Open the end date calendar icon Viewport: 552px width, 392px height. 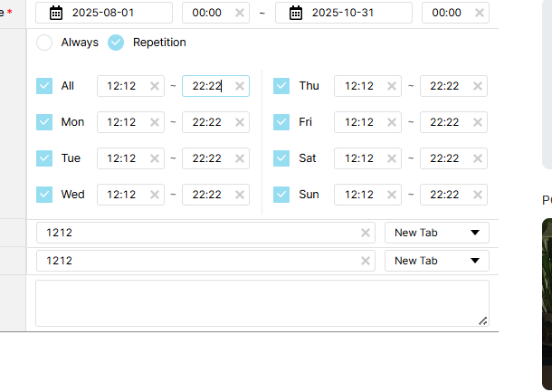(295, 13)
